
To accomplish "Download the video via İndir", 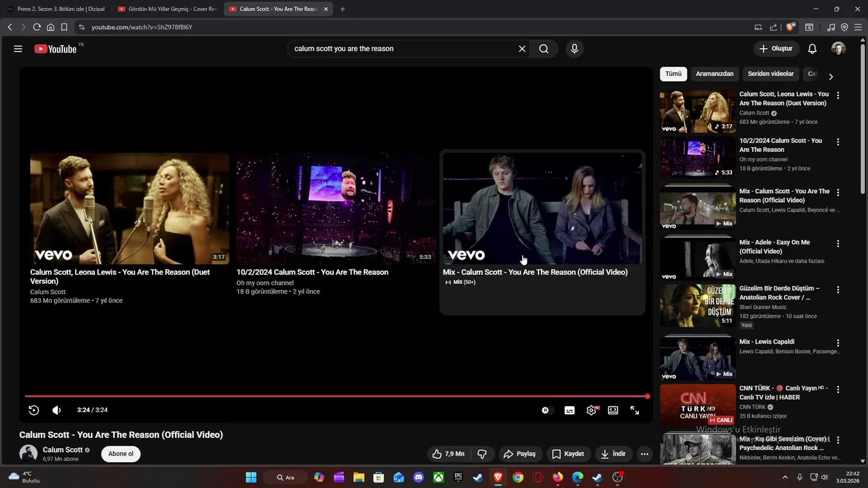I will click(613, 454).
